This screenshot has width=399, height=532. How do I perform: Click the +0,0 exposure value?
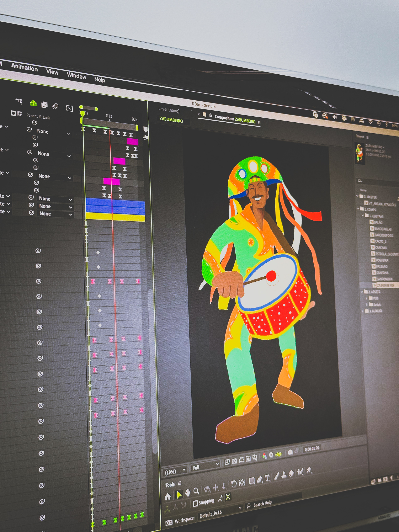tap(278, 454)
